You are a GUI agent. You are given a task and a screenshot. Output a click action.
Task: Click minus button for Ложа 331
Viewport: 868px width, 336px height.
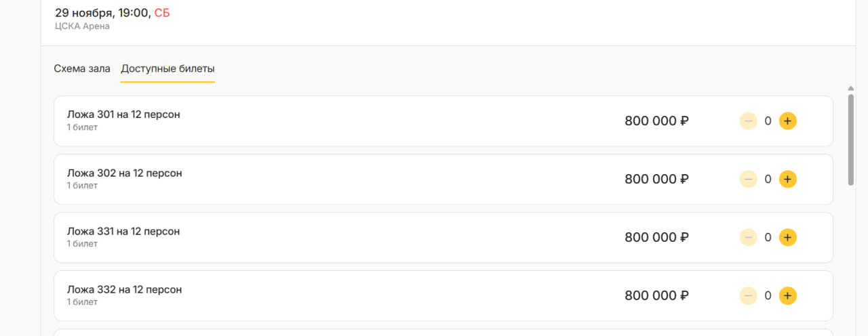[x=748, y=238]
